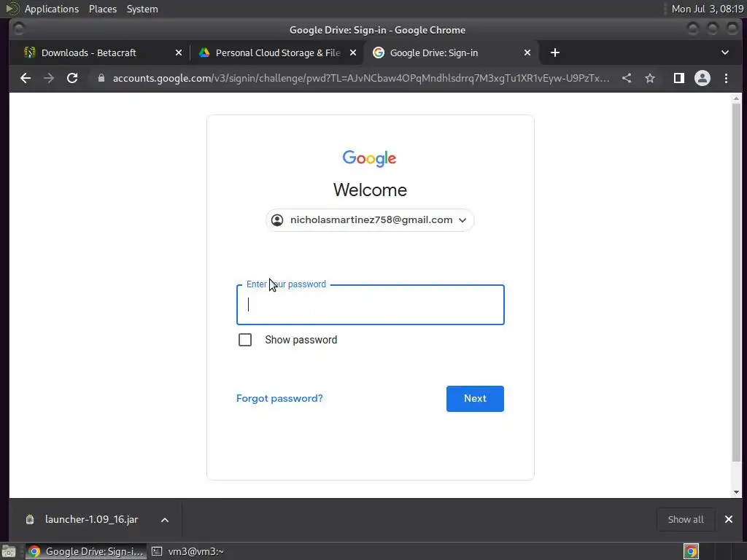Screen dimensions: 747x560
Task: Close the Google Drive: Sign-in tab
Action: click(527, 52)
